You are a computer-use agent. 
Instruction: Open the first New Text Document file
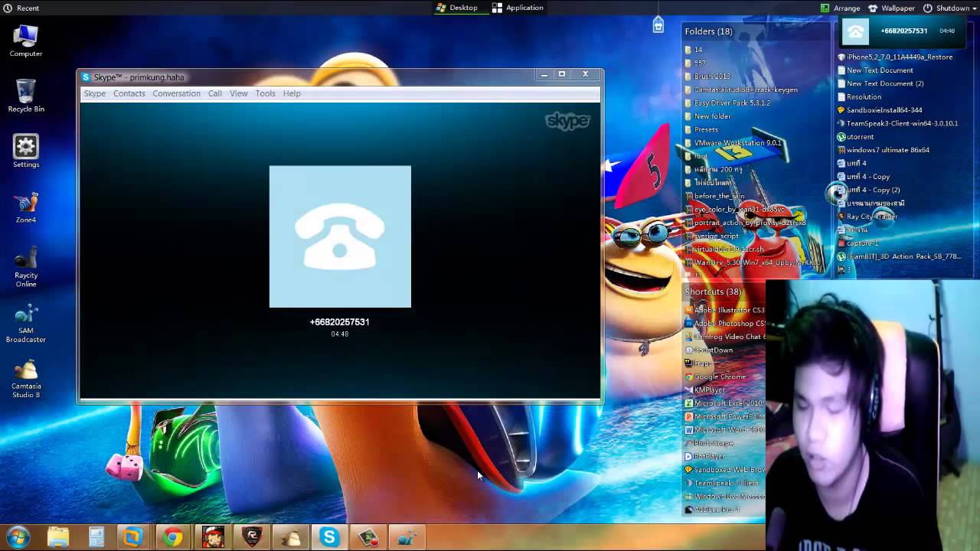[875, 70]
